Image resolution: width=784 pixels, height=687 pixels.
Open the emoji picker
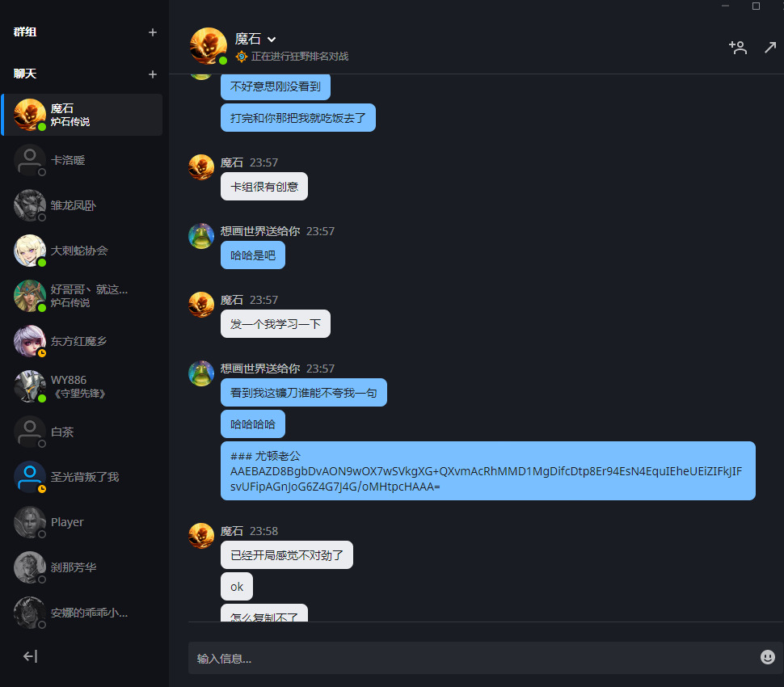point(768,657)
